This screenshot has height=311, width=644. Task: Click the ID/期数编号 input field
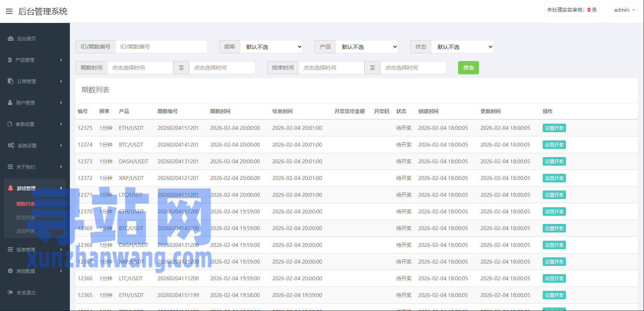(x=161, y=47)
